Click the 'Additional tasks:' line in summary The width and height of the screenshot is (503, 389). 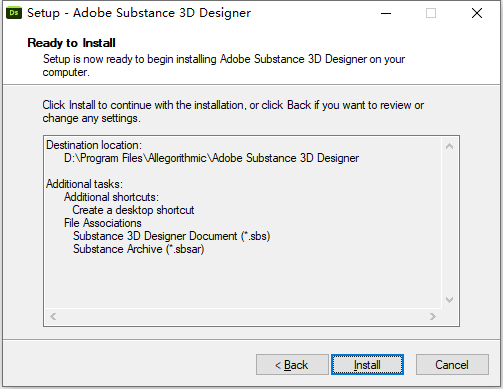pyautogui.click(x=84, y=184)
